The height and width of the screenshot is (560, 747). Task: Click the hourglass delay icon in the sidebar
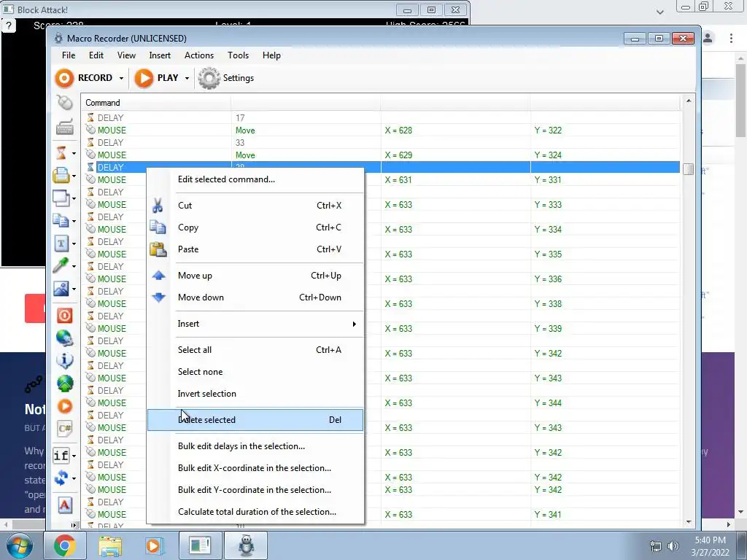pos(61,153)
